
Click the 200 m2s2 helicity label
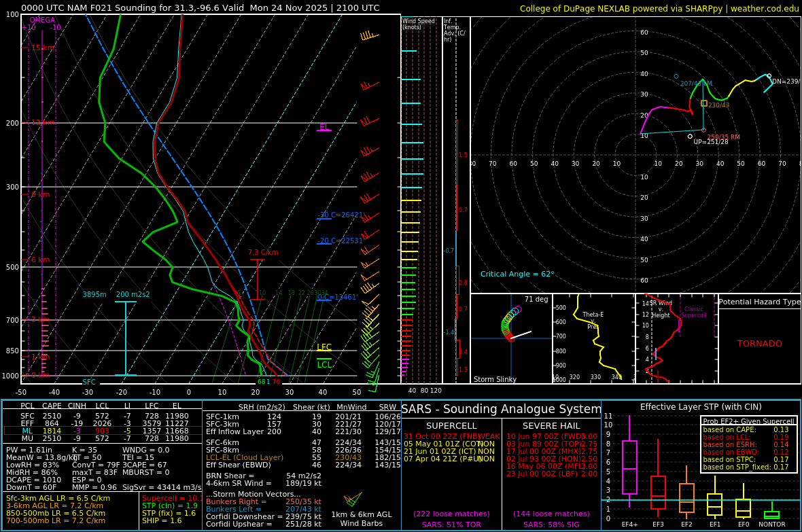pyautogui.click(x=133, y=294)
